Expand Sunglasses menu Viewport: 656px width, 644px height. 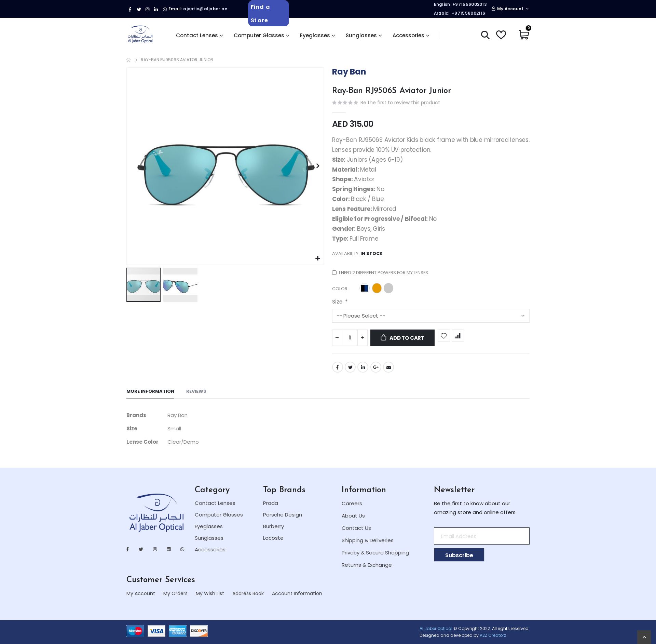[x=364, y=35]
